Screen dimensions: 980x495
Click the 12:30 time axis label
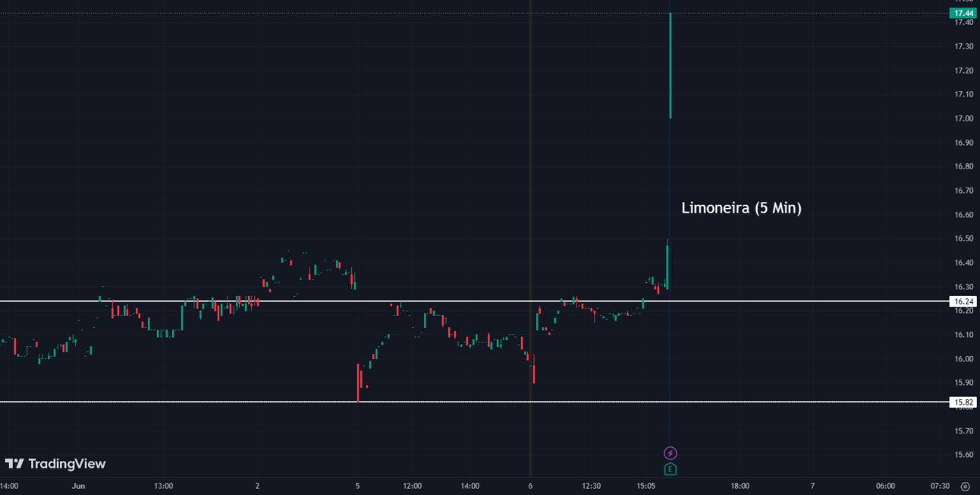[592, 486]
